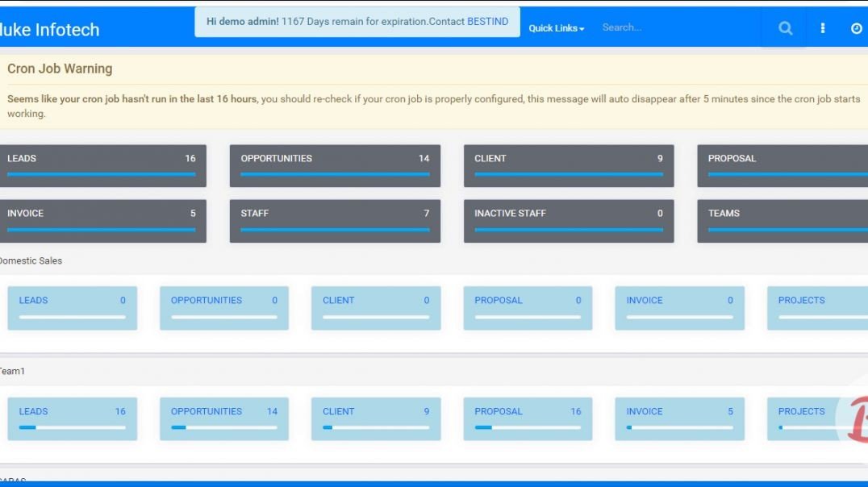Click the clock history icon in top bar
The height and width of the screenshot is (487, 868).
point(855,27)
